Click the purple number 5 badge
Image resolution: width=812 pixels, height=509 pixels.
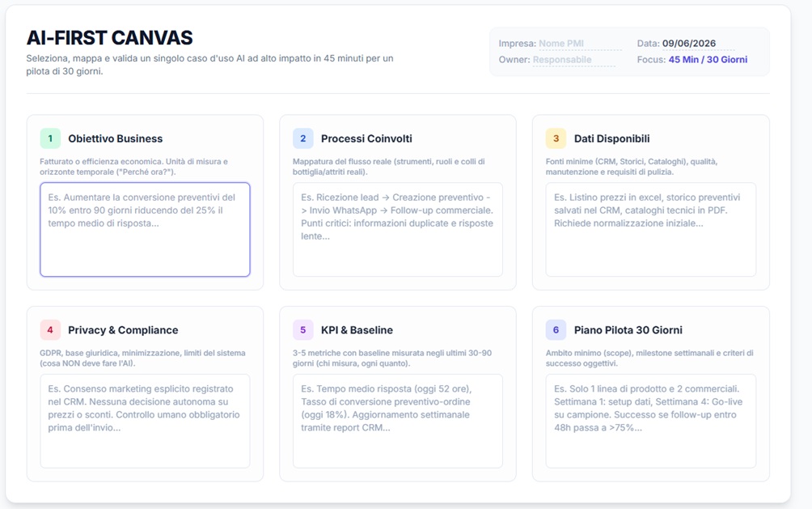303,329
